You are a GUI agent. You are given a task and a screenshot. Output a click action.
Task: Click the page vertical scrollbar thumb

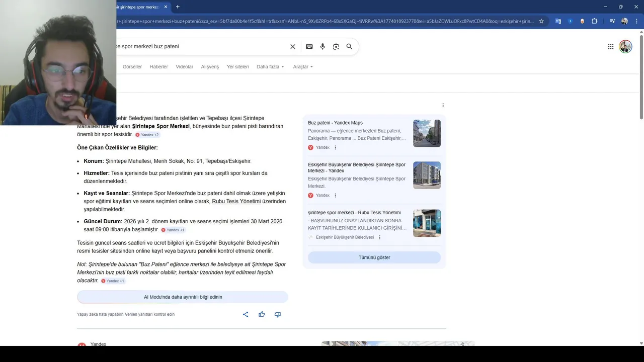pyautogui.click(x=641, y=77)
